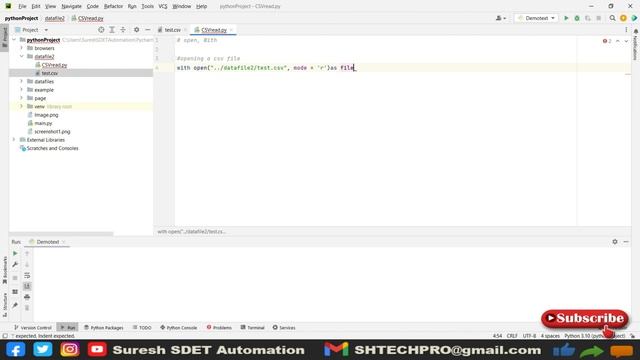640x360 pixels.
Task: Expand the example folder
Action: 22,90
